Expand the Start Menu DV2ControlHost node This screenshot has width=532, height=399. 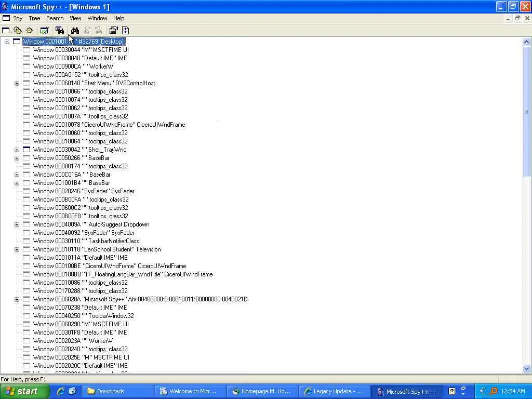pos(17,84)
